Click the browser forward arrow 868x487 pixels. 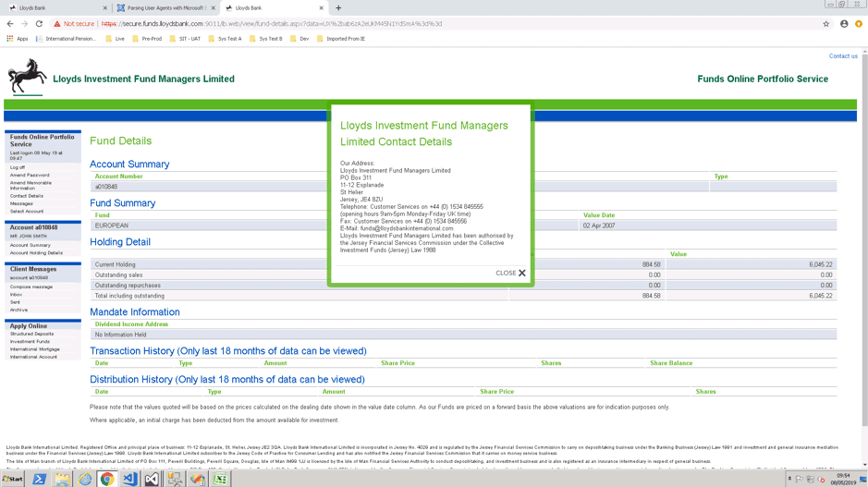pyautogui.click(x=24, y=24)
